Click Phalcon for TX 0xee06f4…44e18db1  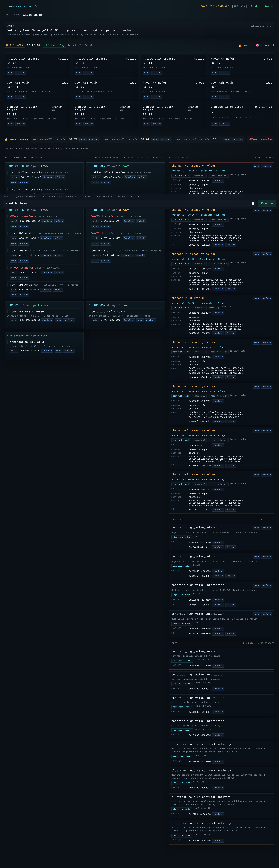click(231, 422)
